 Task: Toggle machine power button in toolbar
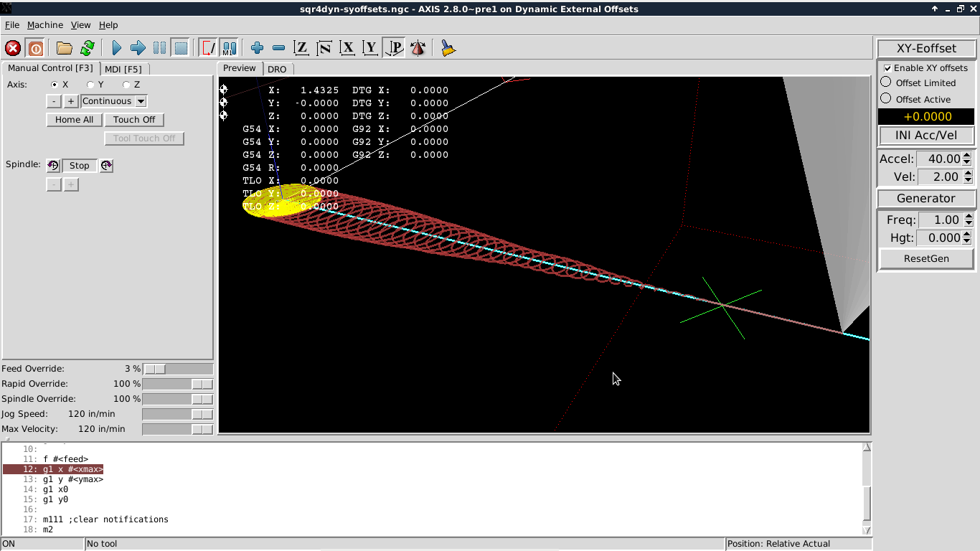pyautogui.click(x=35, y=48)
